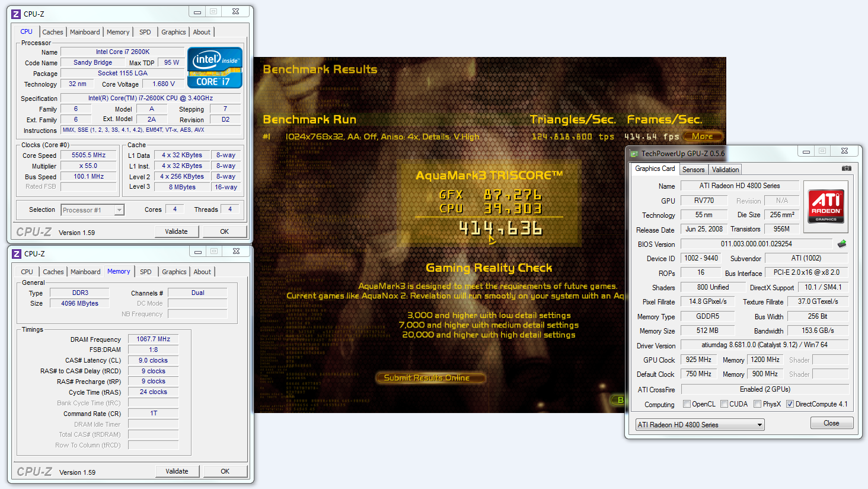Image resolution: width=868 pixels, height=489 pixels.
Task: Switch to Validation tab in GPU-Z
Action: (x=726, y=170)
